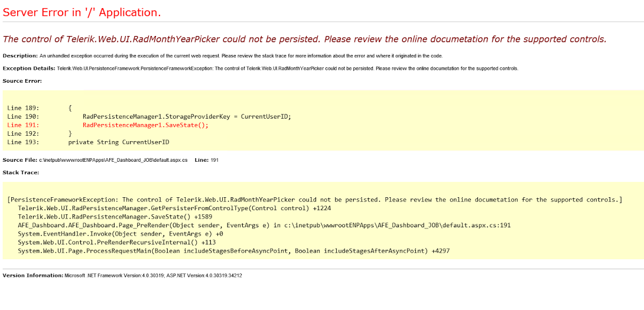Click the ProcessRequestMain stack trace entry
This screenshot has height=310, width=644.
233,251
